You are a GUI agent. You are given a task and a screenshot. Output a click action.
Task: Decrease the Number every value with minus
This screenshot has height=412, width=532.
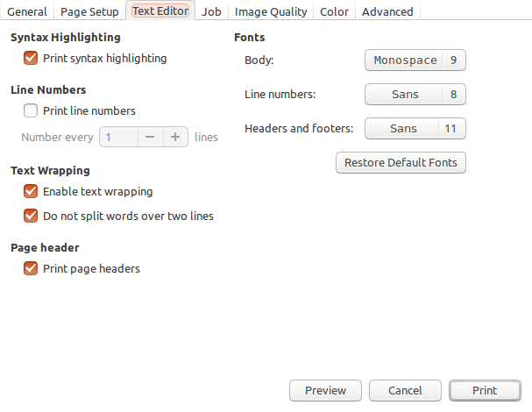pyautogui.click(x=150, y=137)
